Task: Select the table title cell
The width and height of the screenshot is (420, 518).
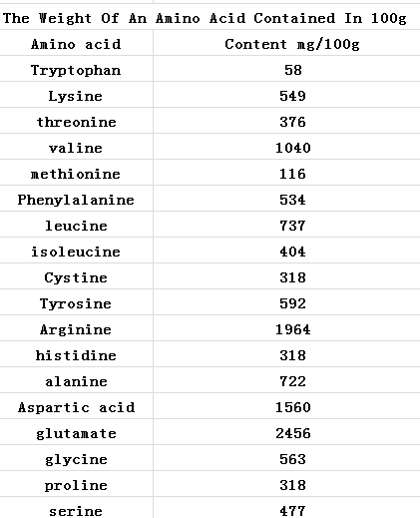Action: [210, 17]
